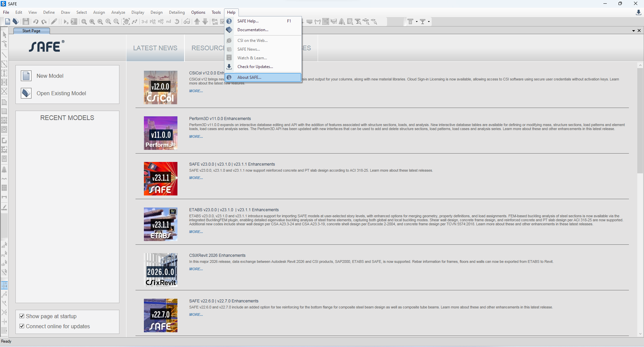Select About SAFE... from Help menu
Screen dimensions: 644x347
coord(249,77)
